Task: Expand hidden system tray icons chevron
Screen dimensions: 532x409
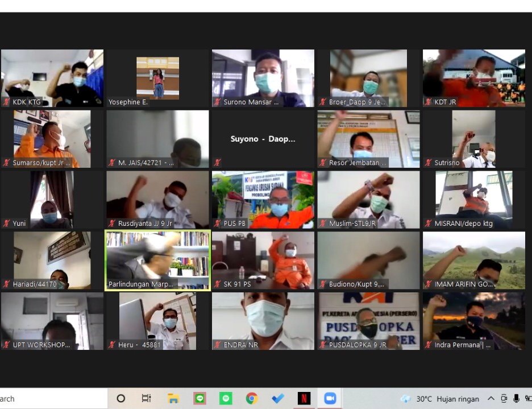Action: [491, 399]
